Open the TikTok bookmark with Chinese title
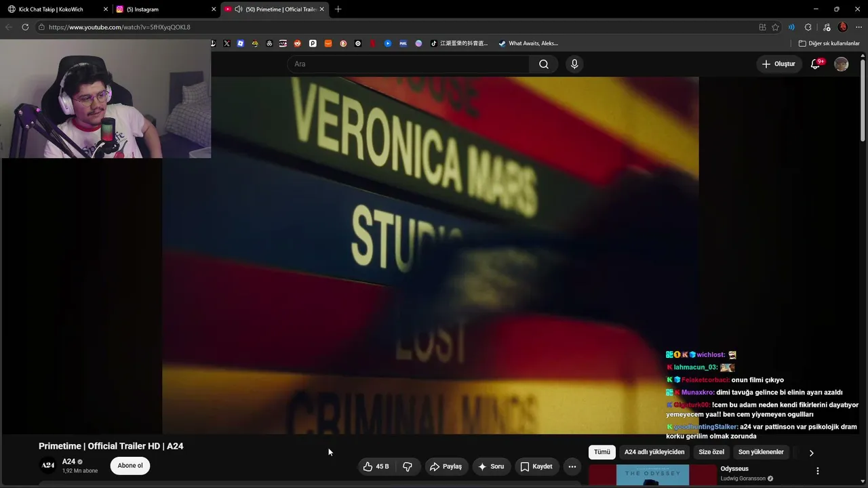Screen dimensions: 868x488 [x=459, y=43]
